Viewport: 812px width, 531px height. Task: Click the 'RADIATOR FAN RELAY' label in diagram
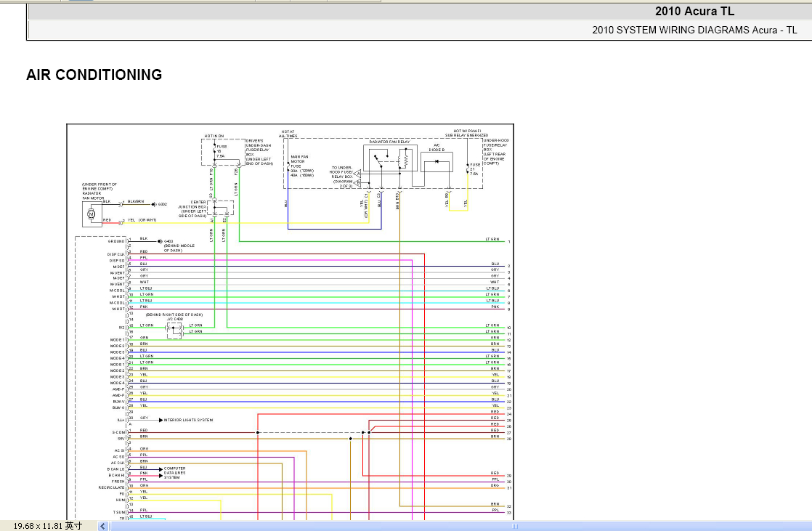(x=389, y=142)
